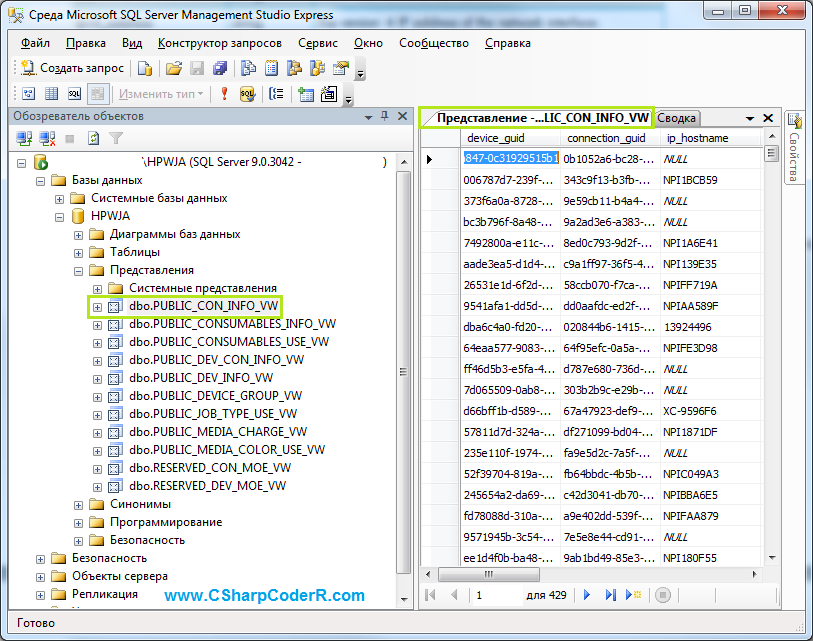Click the red exclamation Execute SQL icon
The width and height of the screenshot is (813, 641).
tap(225, 94)
